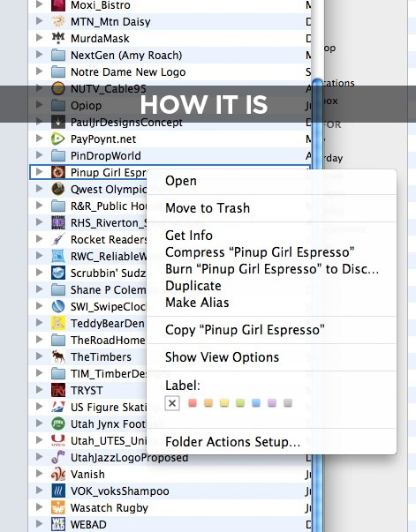
Task: Expand the Vanish folder triangle
Action: click(x=40, y=473)
